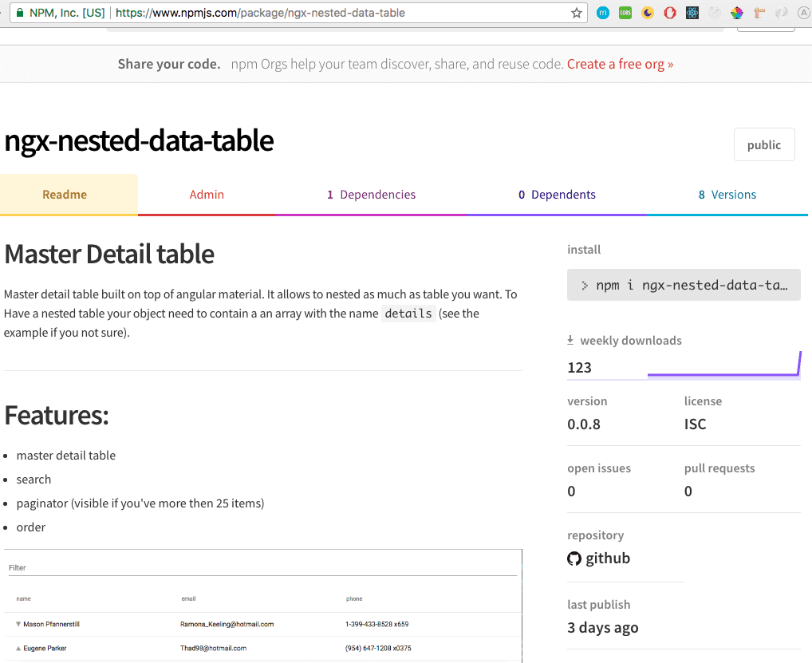Open the 1 Dependencies tab
This screenshot has height=663, width=812.
pyautogui.click(x=372, y=195)
